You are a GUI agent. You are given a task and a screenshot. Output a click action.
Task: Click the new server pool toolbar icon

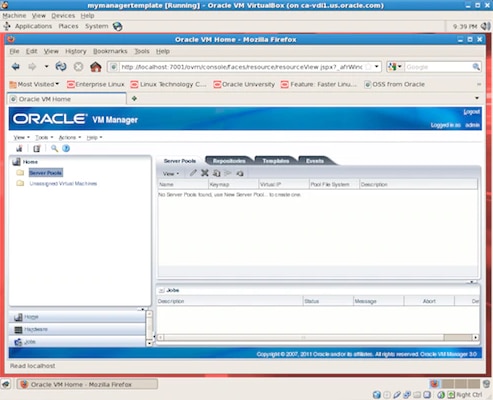click(x=19, y=148)
